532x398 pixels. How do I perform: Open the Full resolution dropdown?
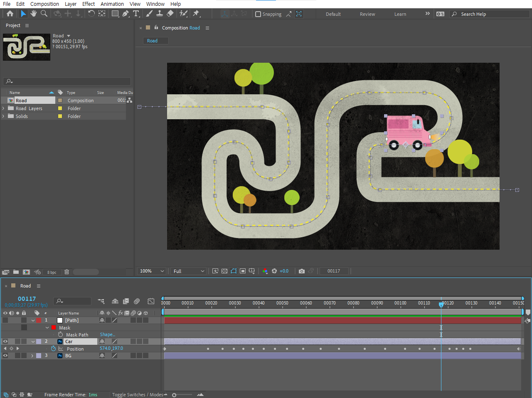[189, 271]
